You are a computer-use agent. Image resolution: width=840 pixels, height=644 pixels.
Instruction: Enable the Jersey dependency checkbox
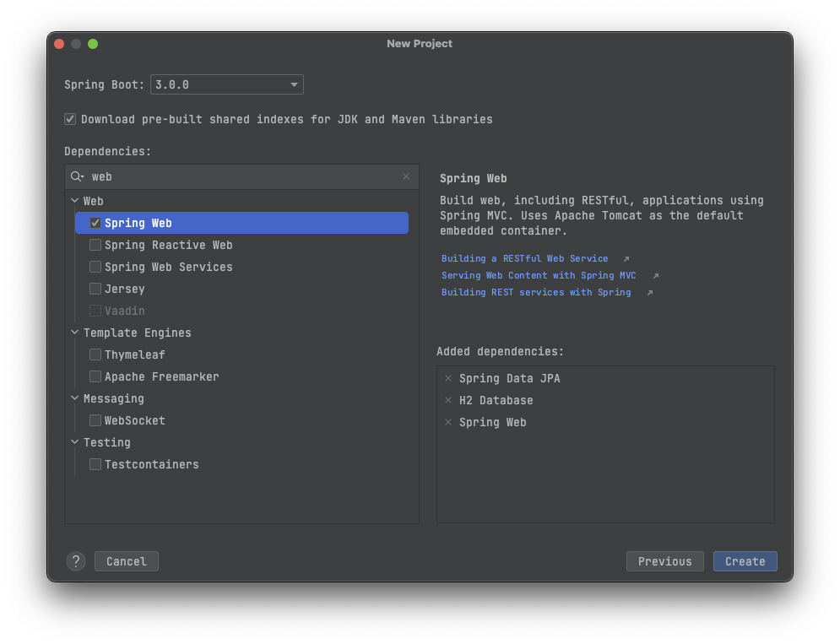tap(95, 289)
